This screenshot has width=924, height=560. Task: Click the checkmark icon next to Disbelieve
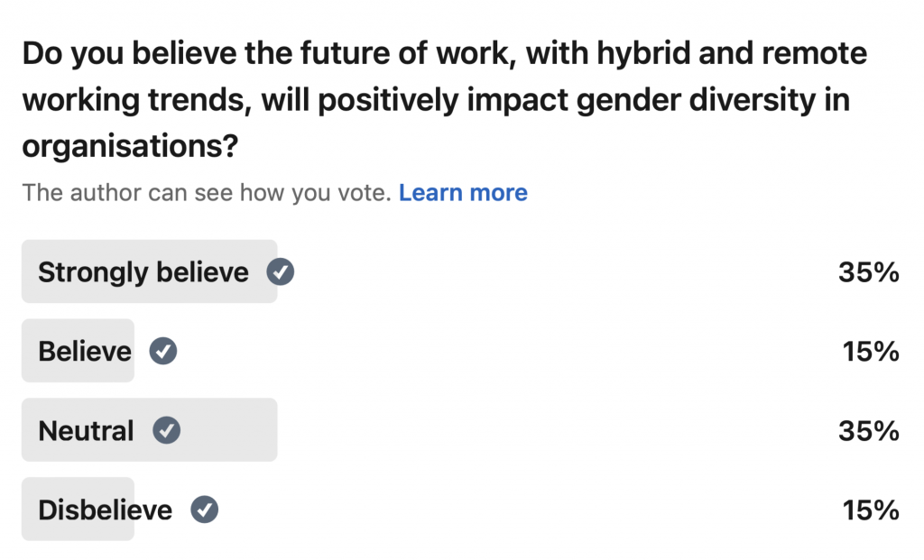coord(204,510)
